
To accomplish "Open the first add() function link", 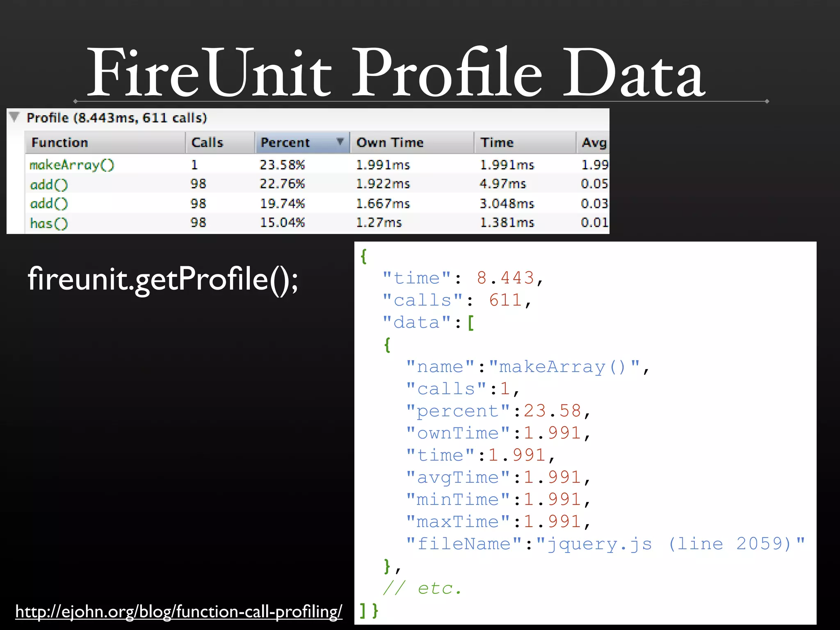I will [x=49, y=185].
